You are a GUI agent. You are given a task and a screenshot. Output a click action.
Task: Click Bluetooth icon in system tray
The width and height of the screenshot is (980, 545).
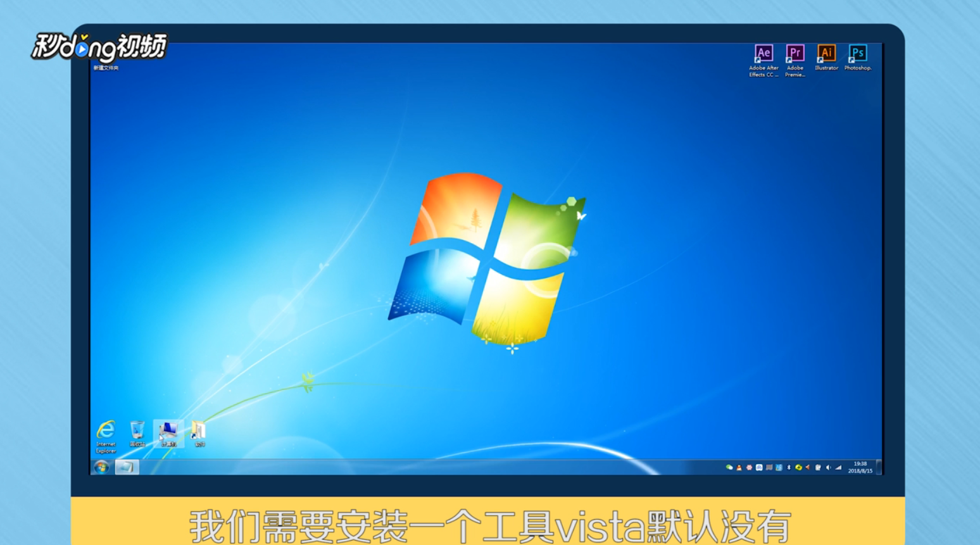[x=789, y=467]
